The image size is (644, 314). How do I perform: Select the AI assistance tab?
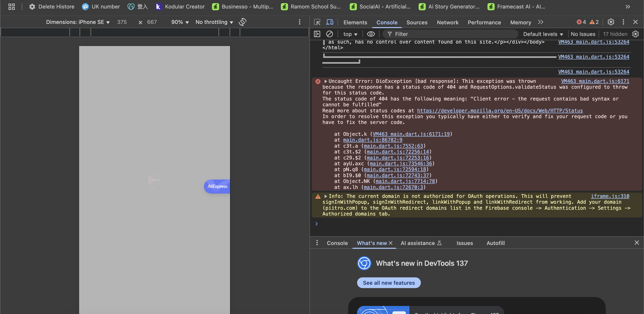(x=421, y=243)
